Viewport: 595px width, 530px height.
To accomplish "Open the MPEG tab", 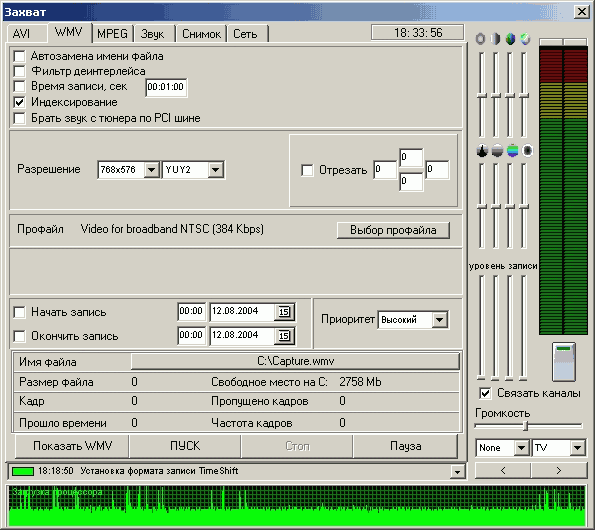I will 112,34.
